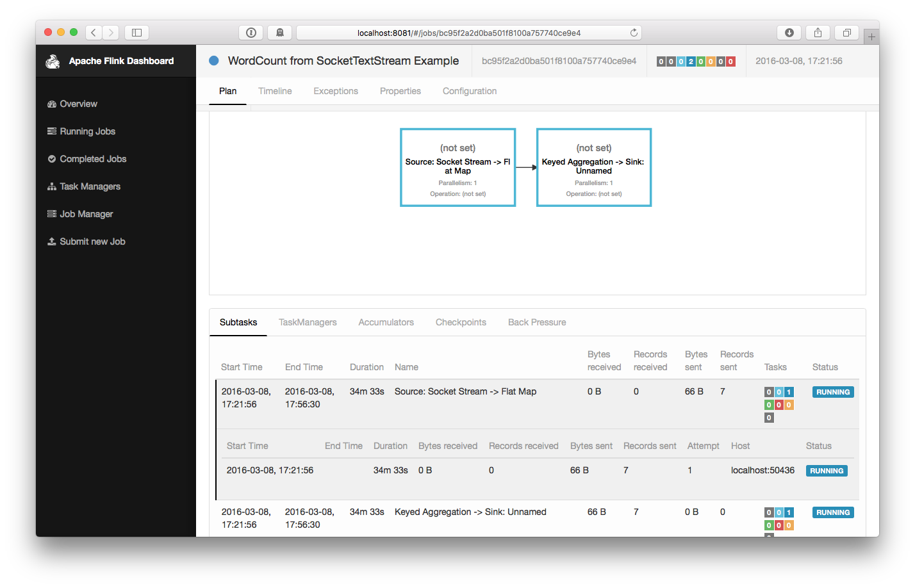The height and width of the screenshot is (588, 915).
Task: Click the Source: Socket Stream plan node
Action: pos(458,167)
